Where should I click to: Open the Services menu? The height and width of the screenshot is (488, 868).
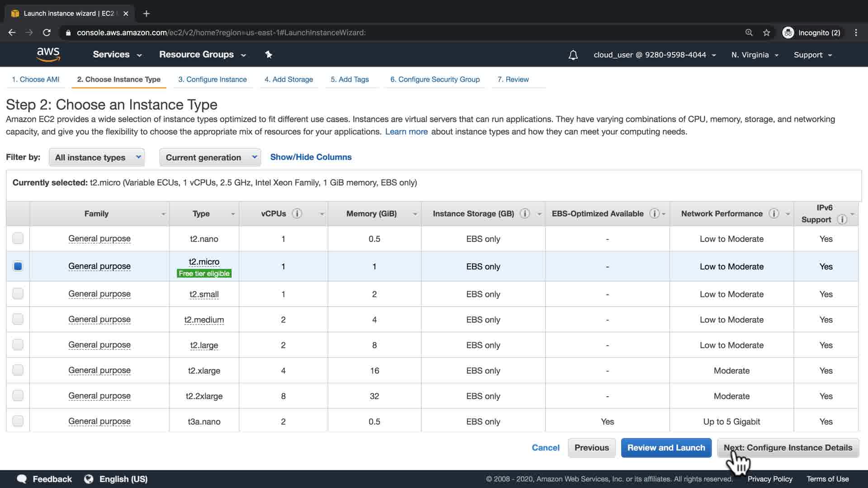[117, 55]
